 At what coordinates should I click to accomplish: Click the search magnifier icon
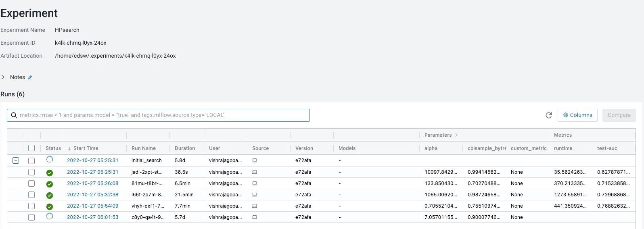(x=14, y=115)
